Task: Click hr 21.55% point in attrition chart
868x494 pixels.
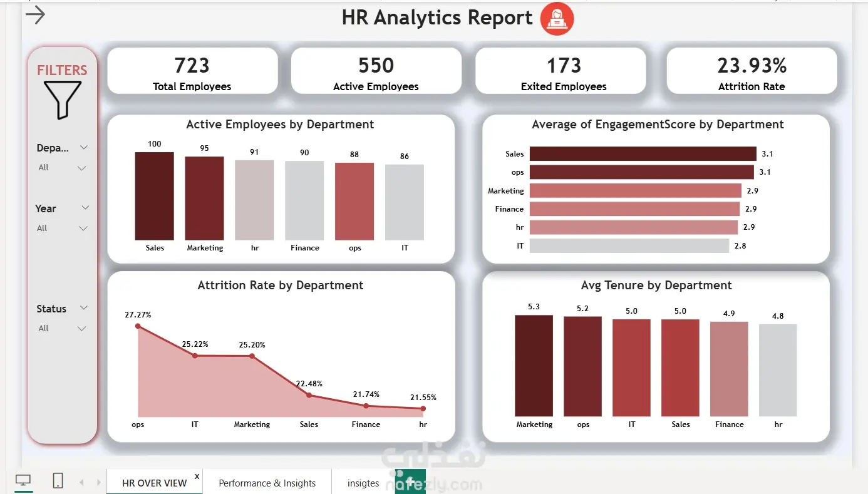Action: coord(423,408)
